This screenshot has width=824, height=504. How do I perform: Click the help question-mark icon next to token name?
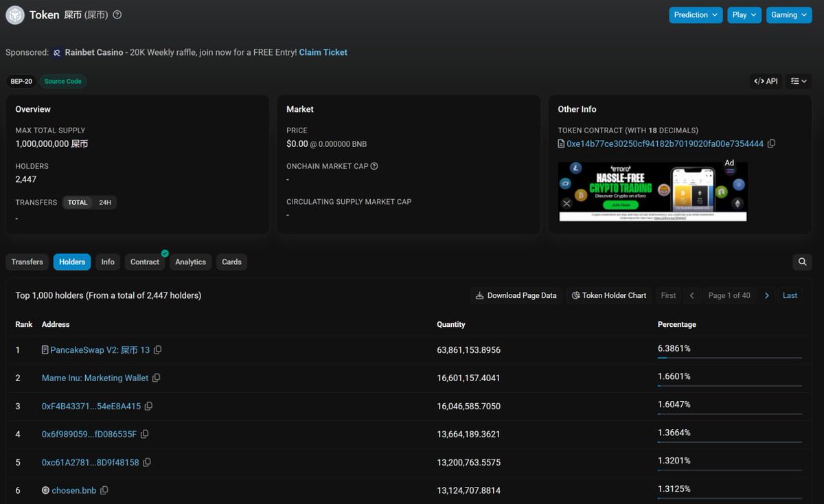(x=117, y=14)
